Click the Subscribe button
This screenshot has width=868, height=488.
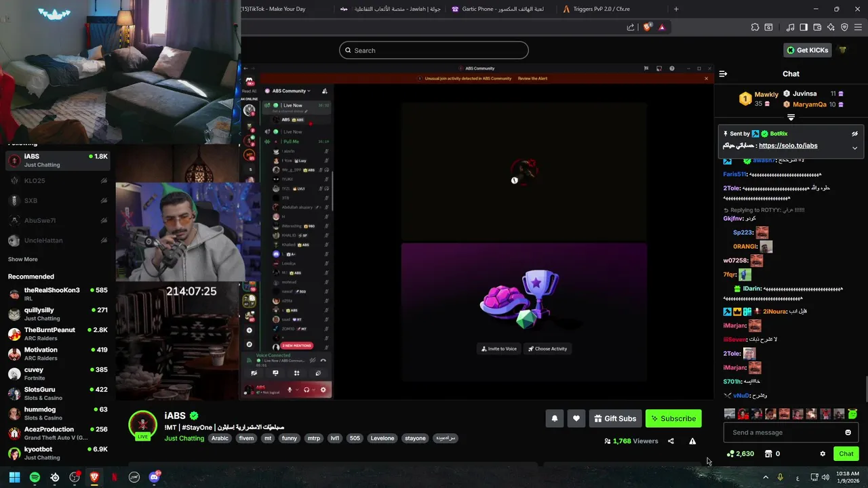pos(673,418)
